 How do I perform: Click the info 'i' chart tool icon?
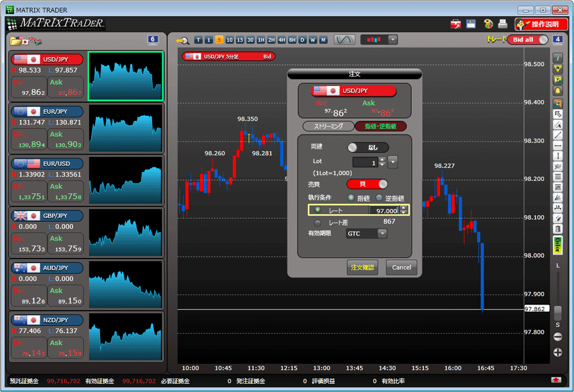pos(557,58)
